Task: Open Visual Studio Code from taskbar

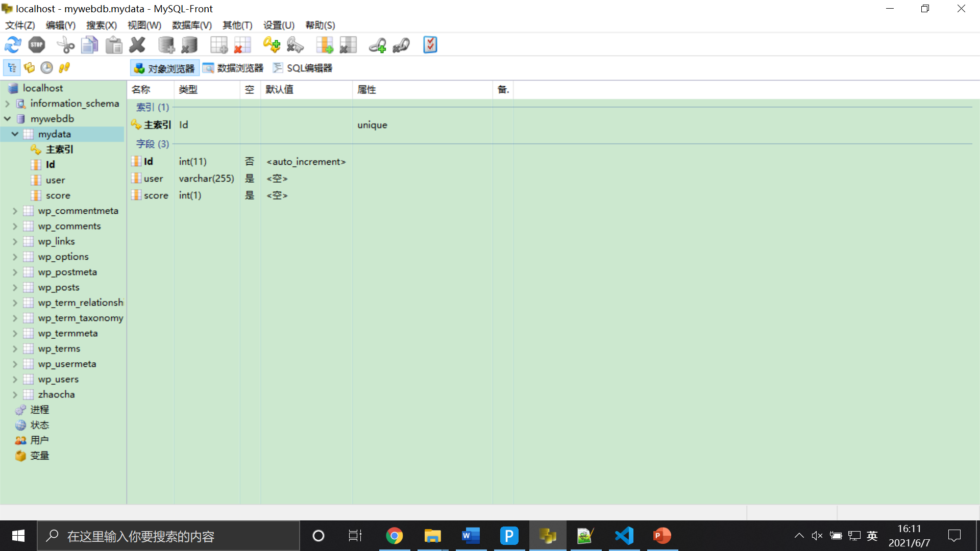Action: coord(624,536)
